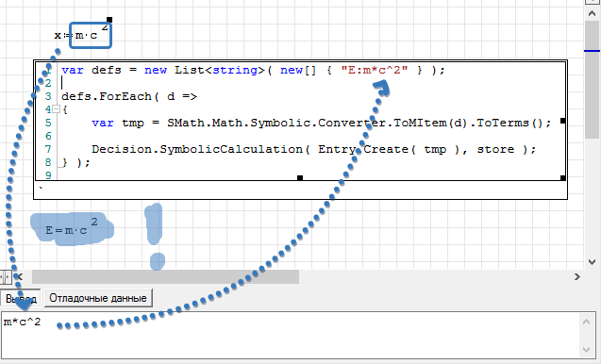Click the worksheet vertical scrollbar down arrow
Screen dimensions: 601x364
click(592, 262)
